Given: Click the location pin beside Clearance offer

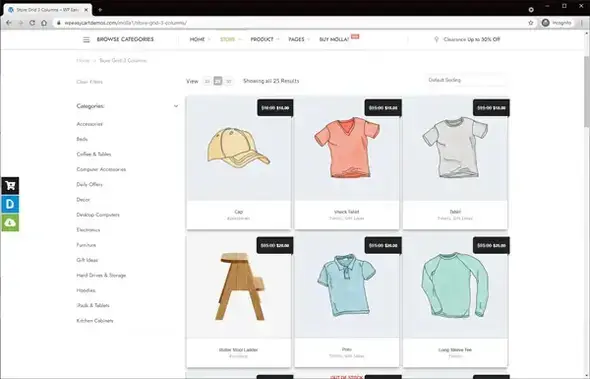Looking at the screenshot, I should [x=436, y=39].
